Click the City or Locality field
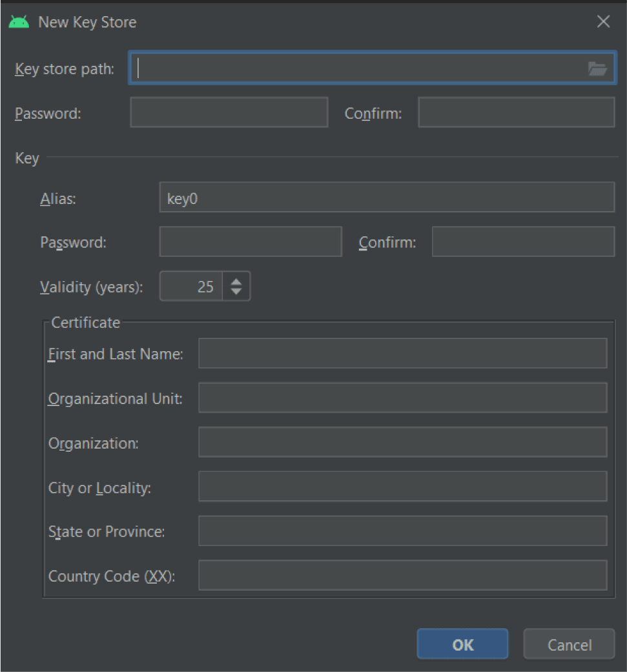 pyautogui.click(x=402, y=487)
